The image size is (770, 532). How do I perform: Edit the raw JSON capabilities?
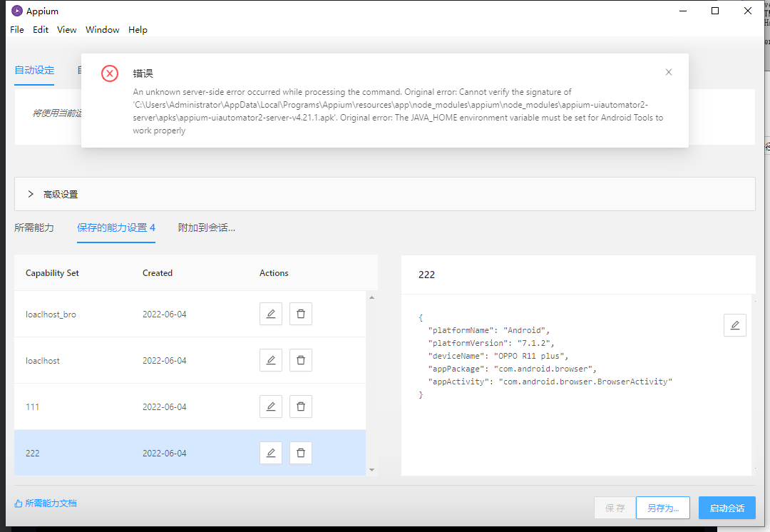(734, 325)
